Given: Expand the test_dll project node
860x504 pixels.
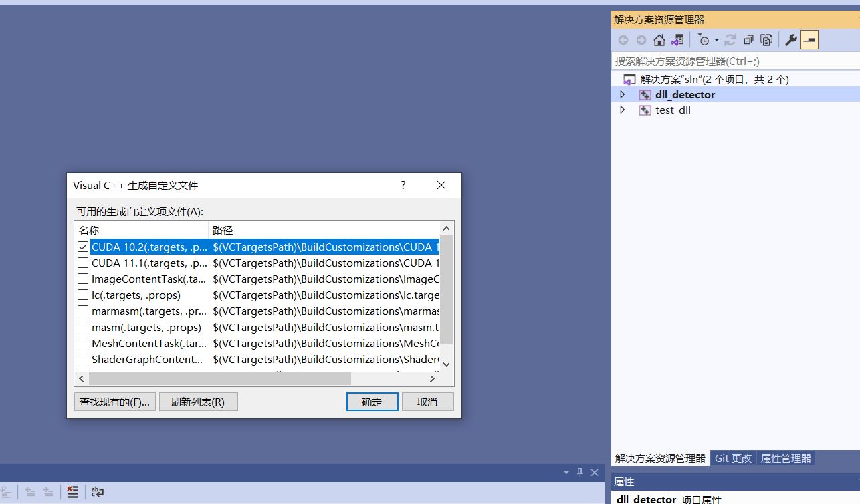Looking at the screenshot, I should pyautogui.click(x=623, y=110).
